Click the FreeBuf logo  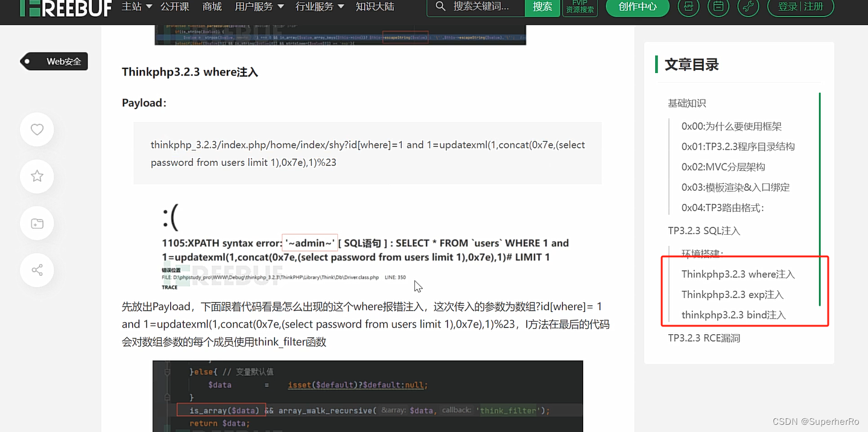pos(66,7)
